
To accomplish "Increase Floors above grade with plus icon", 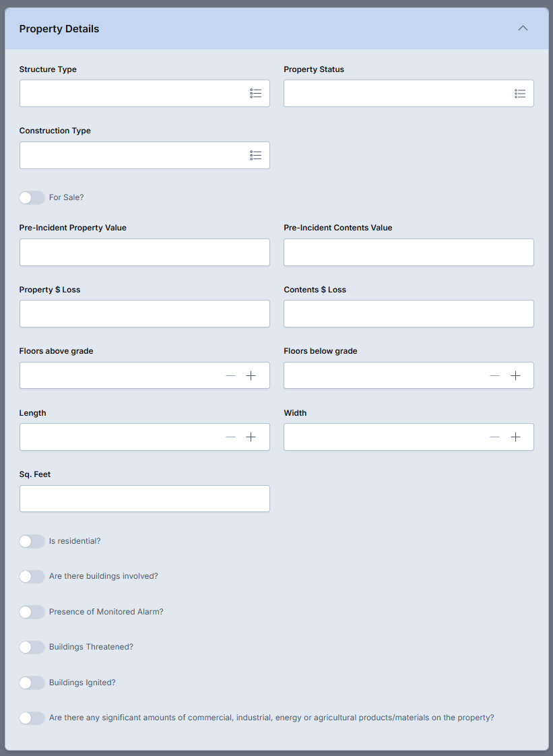I will click(251, 375).
